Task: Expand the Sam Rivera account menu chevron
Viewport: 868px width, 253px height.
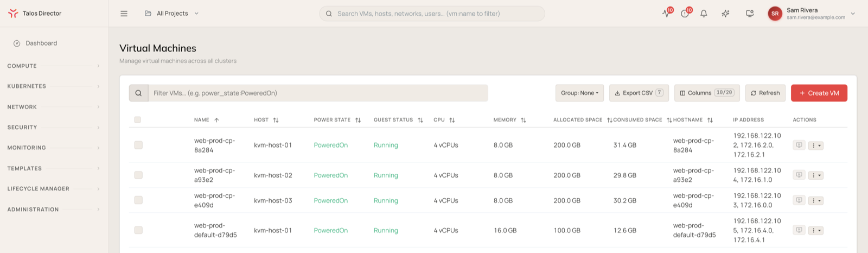Action: (853, 14)
